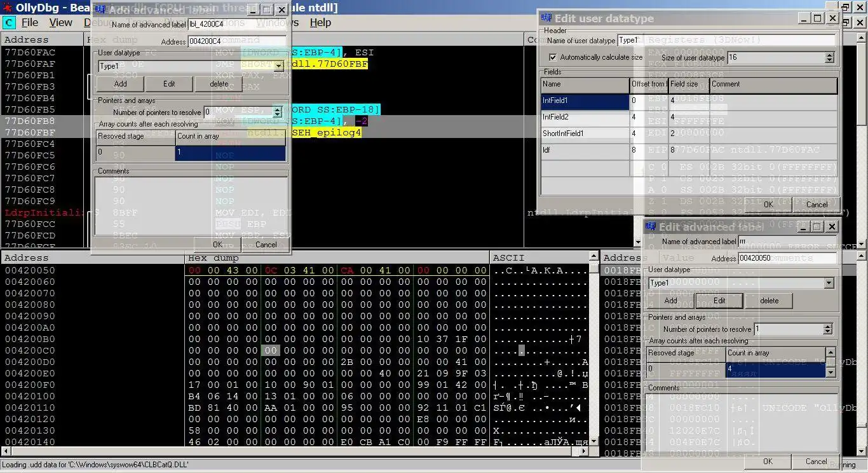Screen dimensions: 868x473
Task: Select hex dump row 00420050
Action: click(30, 270)
